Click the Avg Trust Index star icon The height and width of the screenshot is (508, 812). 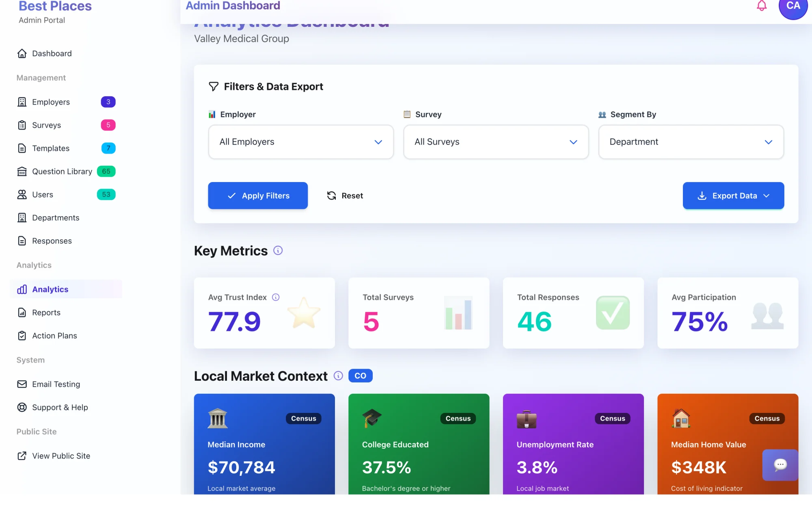click(x=304, y=313)
